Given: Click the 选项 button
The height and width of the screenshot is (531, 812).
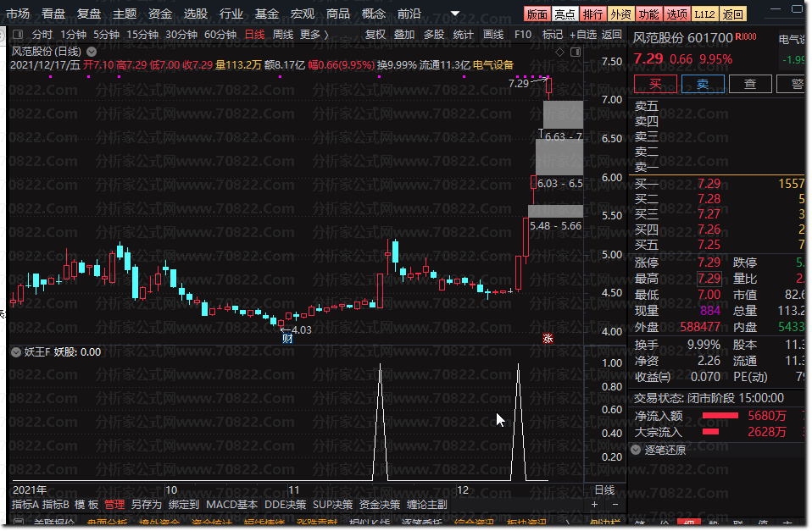Looking at the screenshot, I should point(677,14).
